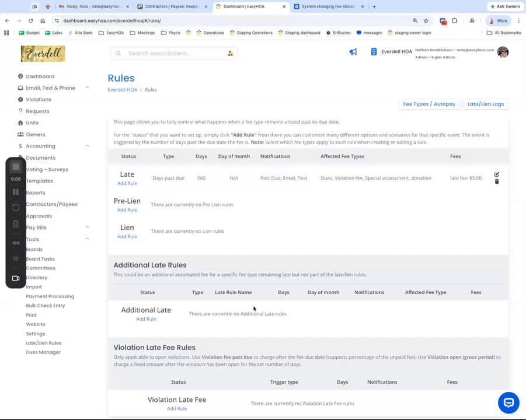The image size is (526, 420).
Task: Expand the Accounting menu chevron
Action: click(x=87, y=146)
